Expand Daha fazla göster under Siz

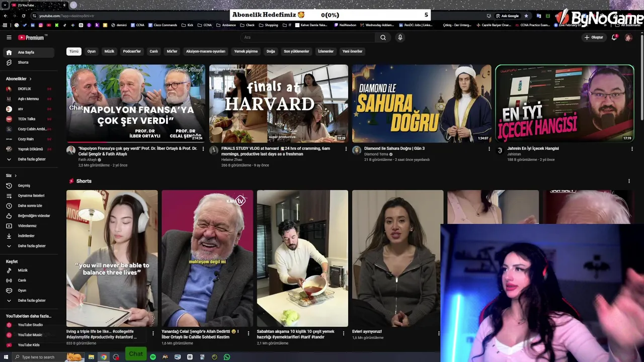(x=29, y=246)
